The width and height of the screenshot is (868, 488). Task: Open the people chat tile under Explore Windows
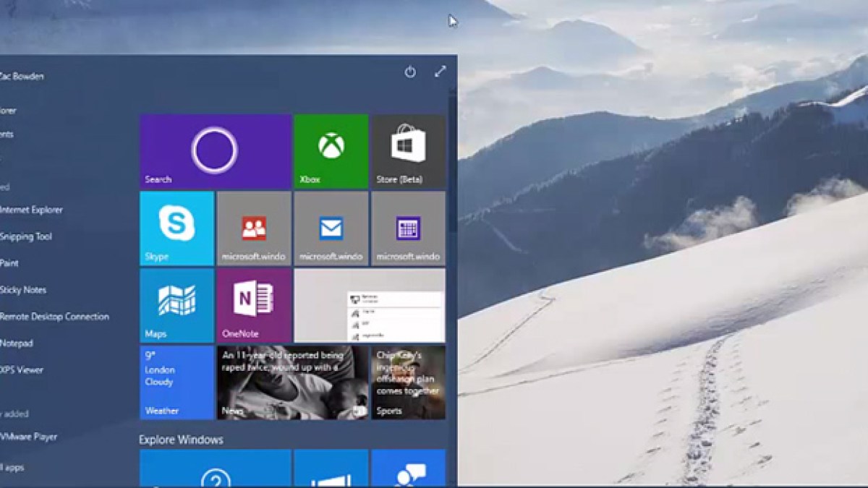(408, 468)
